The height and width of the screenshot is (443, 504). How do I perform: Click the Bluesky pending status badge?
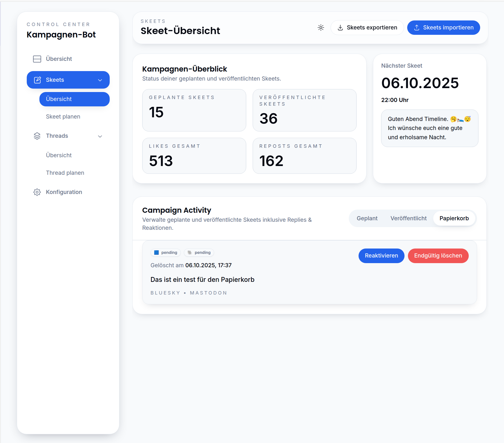(166, 252)
